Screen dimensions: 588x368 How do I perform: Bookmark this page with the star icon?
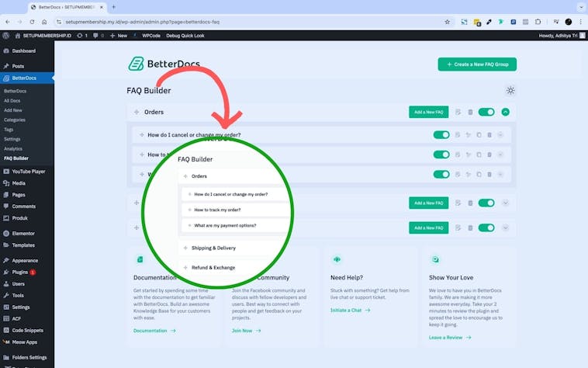[447, 22]
